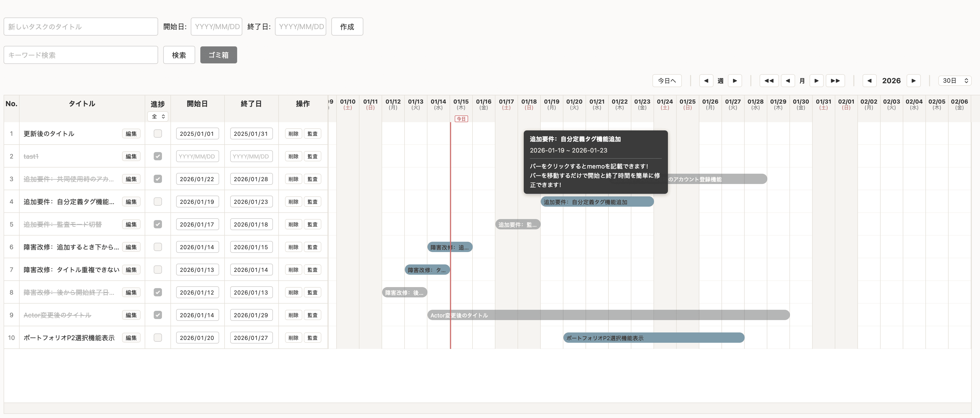Viewport: 980px width, 418px height.
Task: Uncheck the completed checkbox for tast1
Action: click(158, 156)
